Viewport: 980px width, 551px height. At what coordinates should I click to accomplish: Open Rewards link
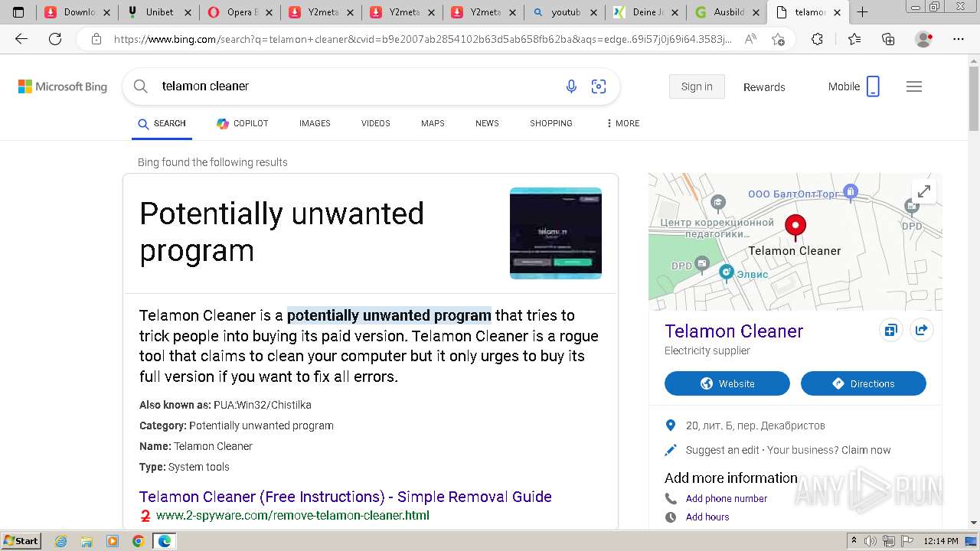[764, 87]
